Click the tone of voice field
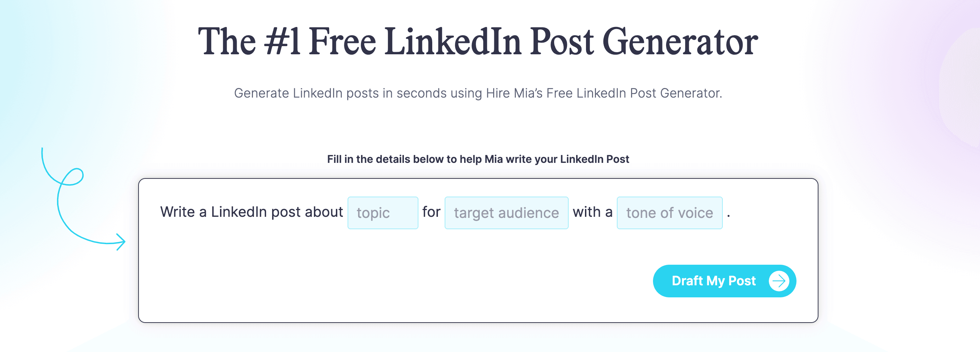This screenshot has width=980, height=352. [669, 213]
